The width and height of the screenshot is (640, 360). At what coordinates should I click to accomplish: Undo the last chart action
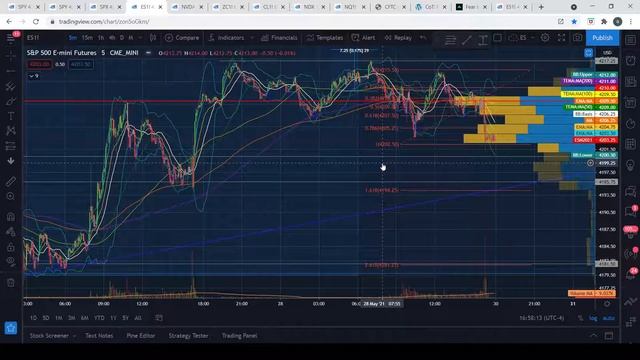pos(423,38)
